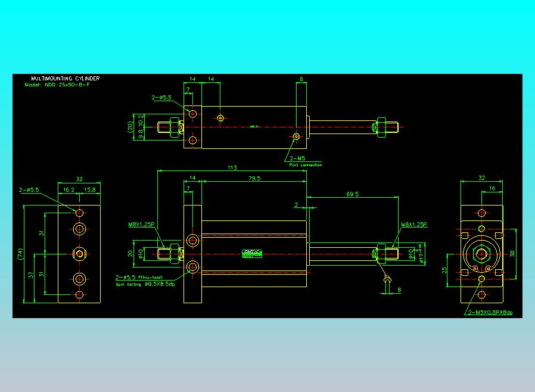This screenshot has width=535, height=392.
Task: Select the 9.8 dimension in top view
Action: coord(141,133)
